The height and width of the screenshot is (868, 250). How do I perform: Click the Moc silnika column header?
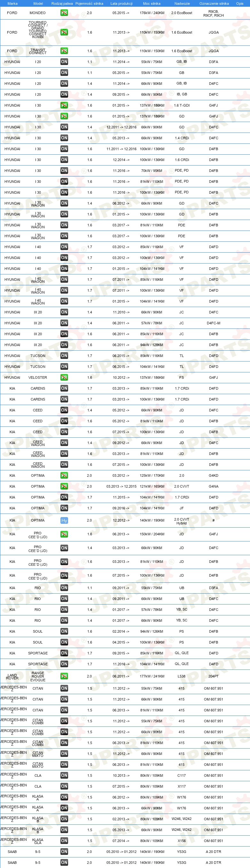(152, 4)
